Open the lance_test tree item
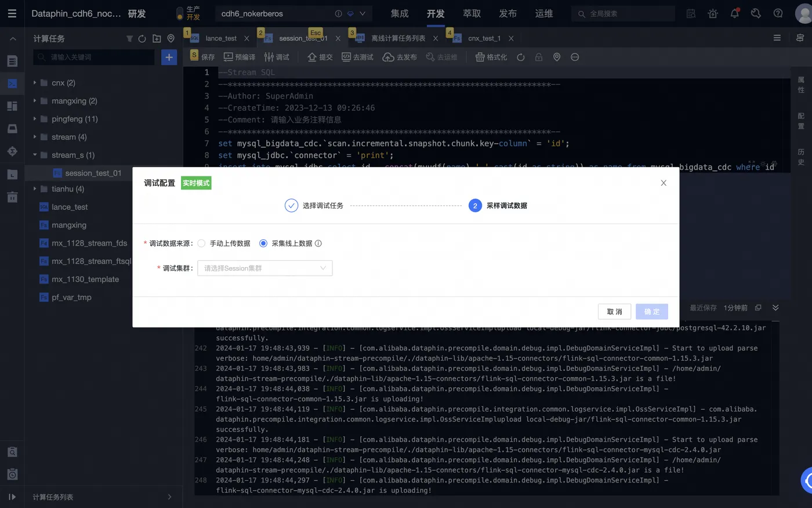Image resolution: width=812 pixels, height=508 pixels. [70, 207]
